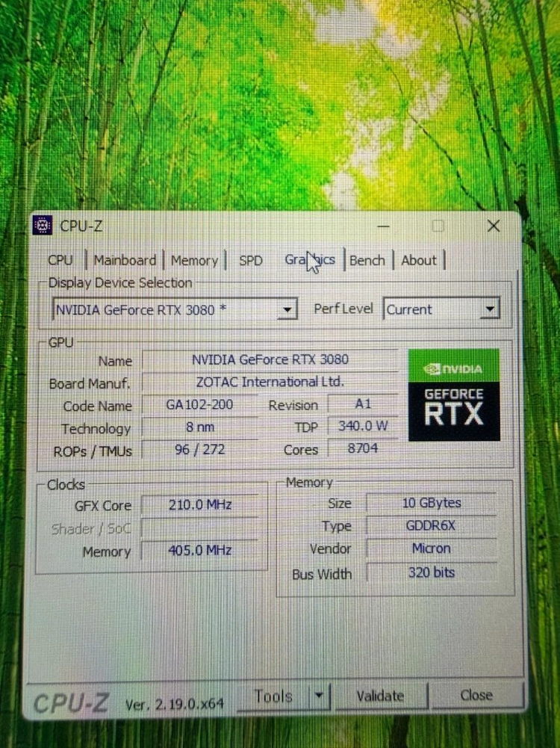
Task: Expand the Perf Level Current dropdown
Action: (441, 309)
